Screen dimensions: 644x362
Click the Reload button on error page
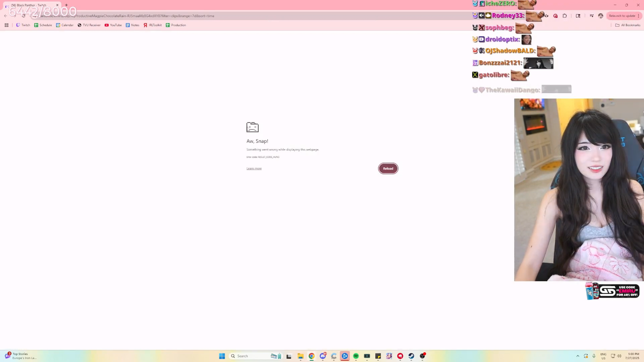click(x=388, y=168)
